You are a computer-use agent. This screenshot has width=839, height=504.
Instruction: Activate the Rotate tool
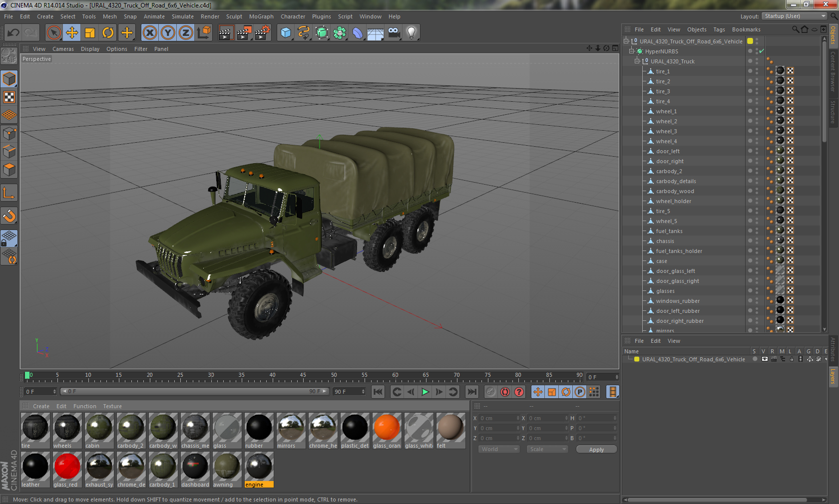pos(108,33)
